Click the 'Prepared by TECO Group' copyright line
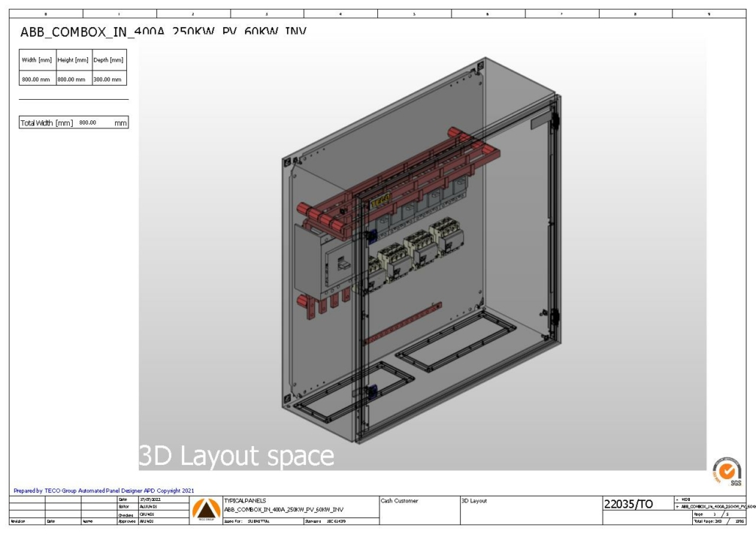This screenshot has height=534, width=756. [103, 491]
